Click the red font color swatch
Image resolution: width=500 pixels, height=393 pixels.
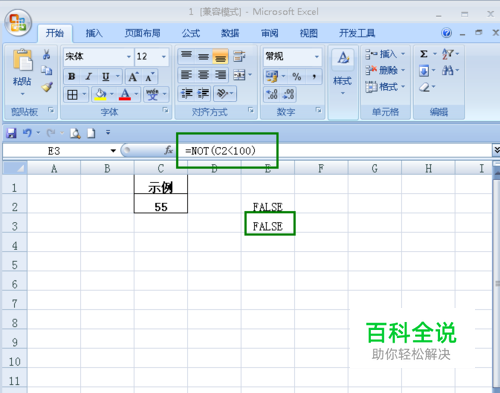click(x=125, y=94)
